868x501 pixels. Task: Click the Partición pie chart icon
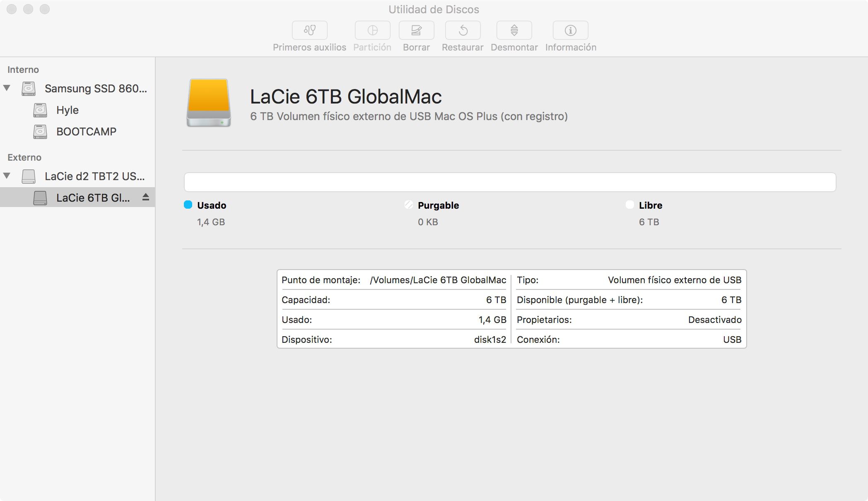click(372, 30)
